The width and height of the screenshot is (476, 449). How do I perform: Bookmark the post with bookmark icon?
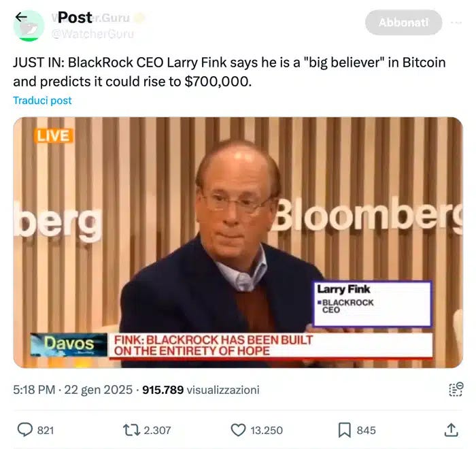coord(345,430)
